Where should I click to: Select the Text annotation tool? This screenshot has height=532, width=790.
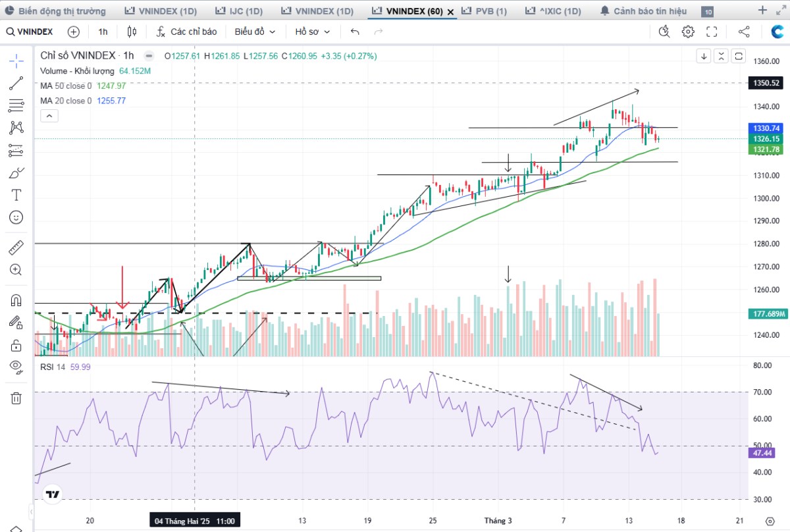[x=16, y=195]
